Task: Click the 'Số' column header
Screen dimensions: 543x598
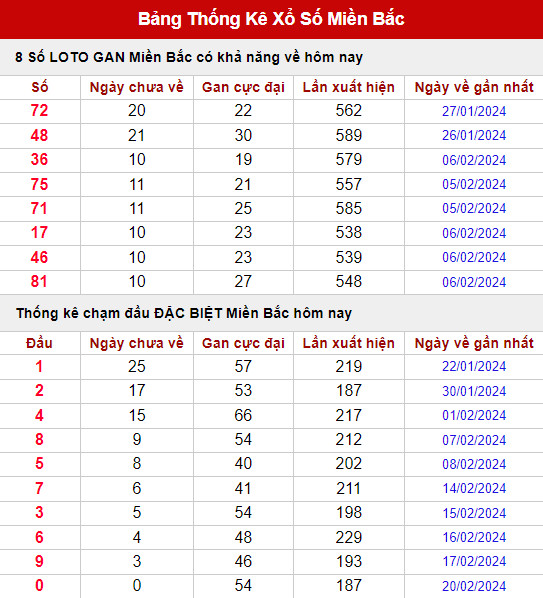Action: coord(40,87)
